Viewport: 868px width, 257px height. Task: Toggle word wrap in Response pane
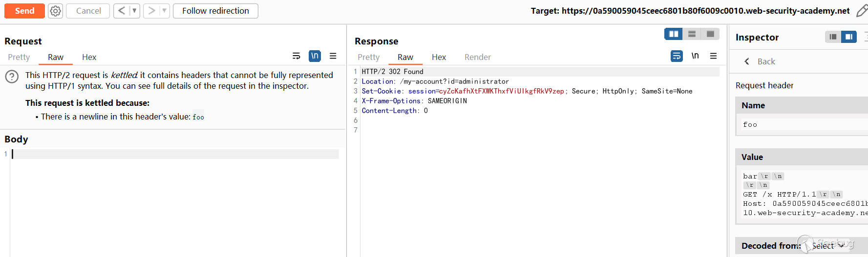point(677,56)
